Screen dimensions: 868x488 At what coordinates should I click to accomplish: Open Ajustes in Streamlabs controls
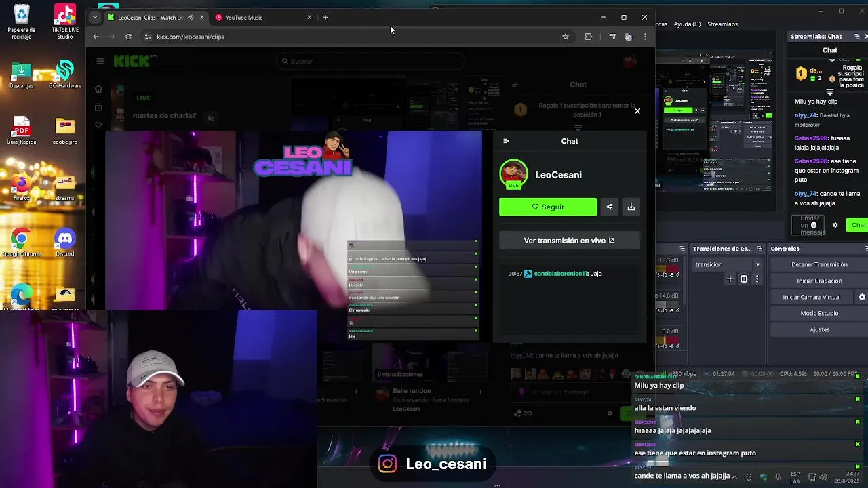pos(819,329)
